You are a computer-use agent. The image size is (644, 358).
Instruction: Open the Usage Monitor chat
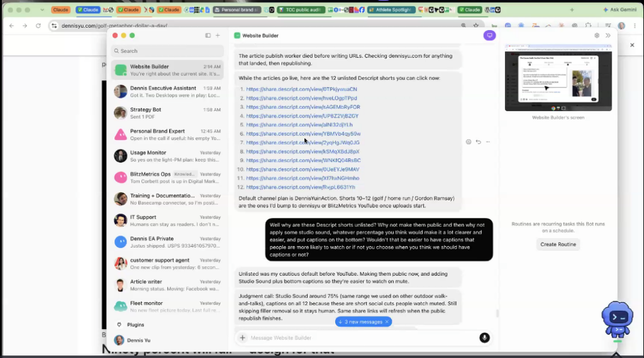coord(167,156)
